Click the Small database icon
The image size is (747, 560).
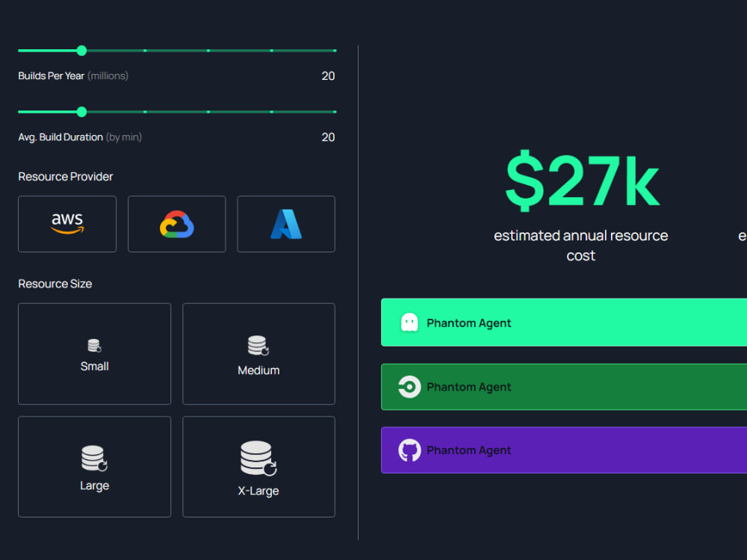(94, 345)
